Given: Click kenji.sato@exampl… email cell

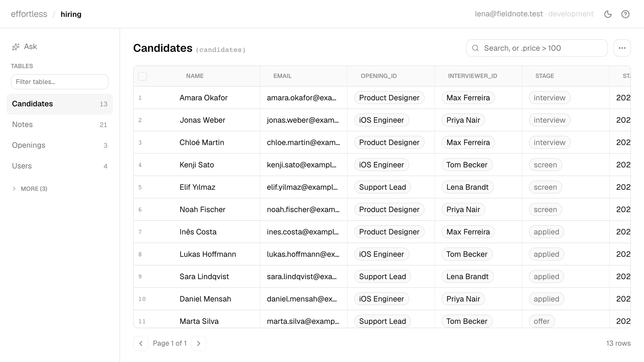Looking at the screenshot, I should click(302, 165).
